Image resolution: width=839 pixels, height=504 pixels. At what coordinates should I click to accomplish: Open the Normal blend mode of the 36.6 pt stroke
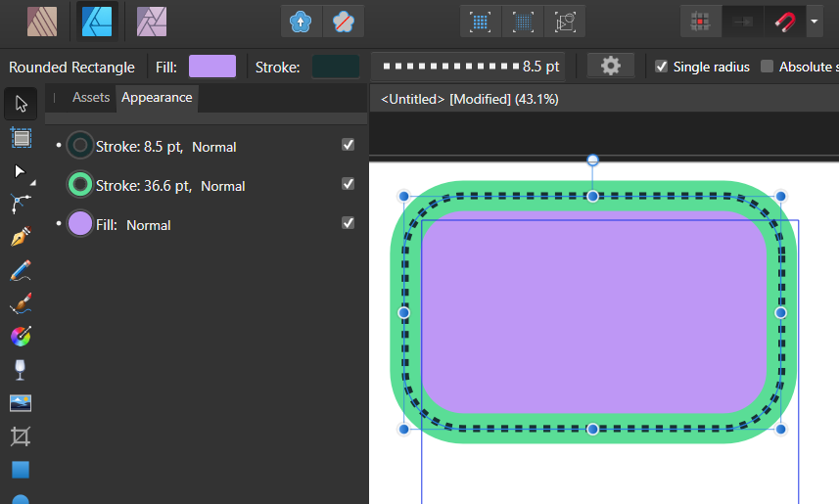(222, 186)
